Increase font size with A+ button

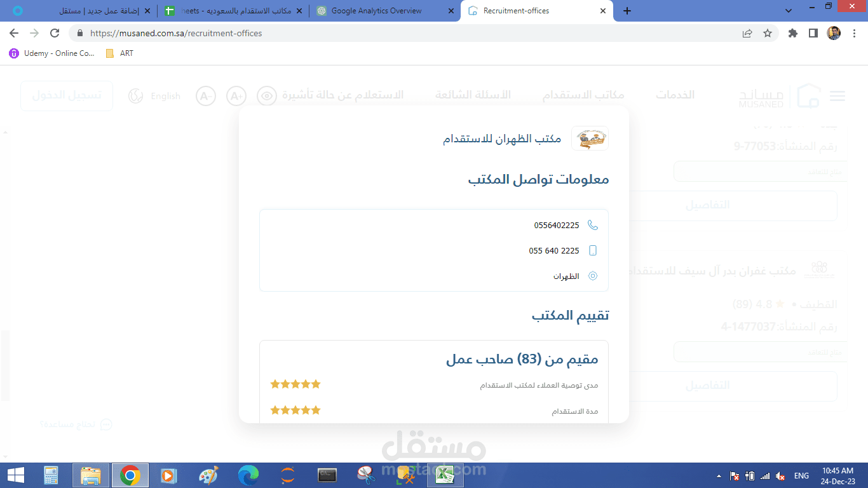click(x=236, y=96)
